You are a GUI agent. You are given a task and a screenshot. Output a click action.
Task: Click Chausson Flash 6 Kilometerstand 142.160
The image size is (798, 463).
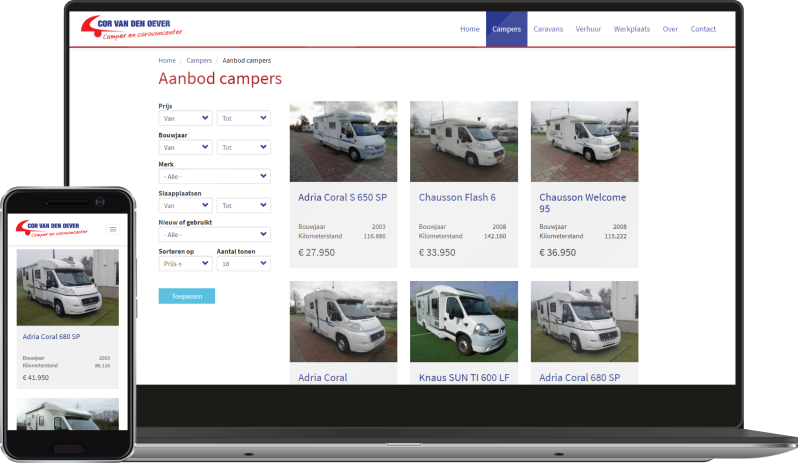coord(462,236)
